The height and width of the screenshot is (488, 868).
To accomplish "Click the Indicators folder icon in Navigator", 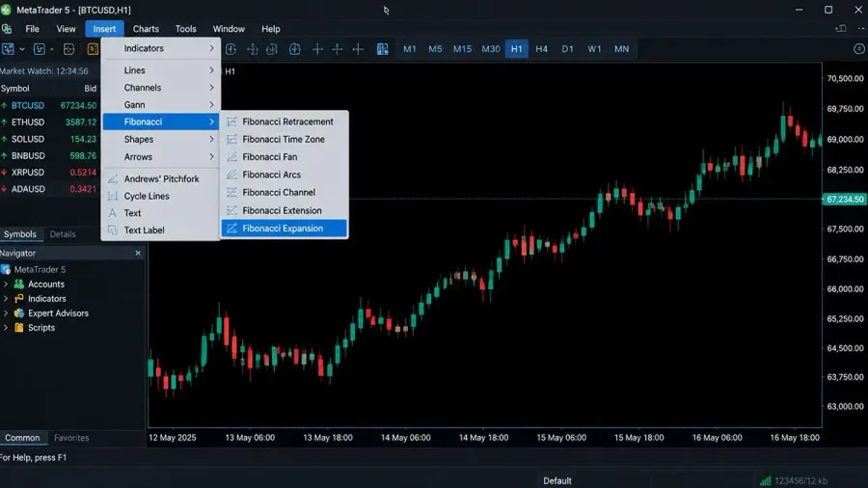I will (19, 299).
